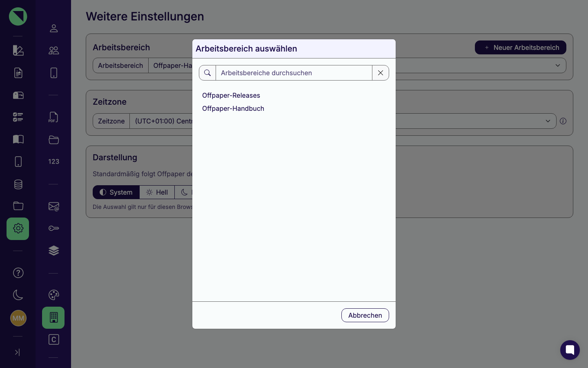The width and height of the screenshot is (588, 368).
Task: Clear the workspace search with X button
Action: coord(381,73)
